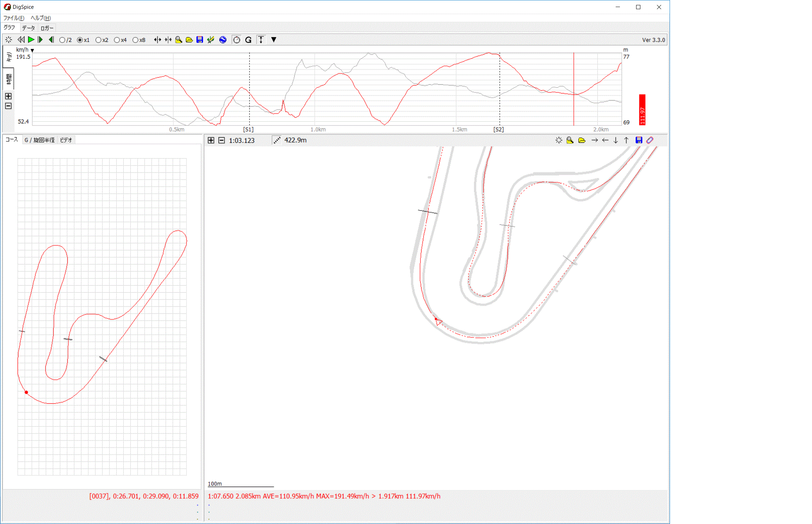Click the green play button
The width and height of the screenshot is (812, 524).
(31, 40)
